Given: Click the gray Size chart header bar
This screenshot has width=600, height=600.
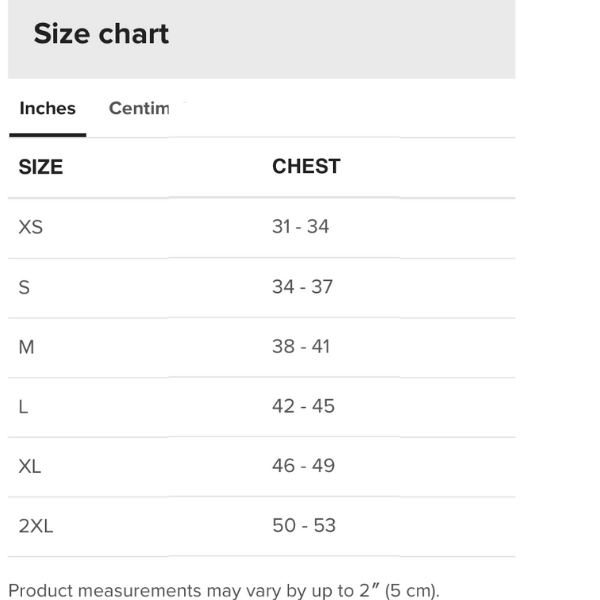Looking at the screenshot, I should (262, 39).
